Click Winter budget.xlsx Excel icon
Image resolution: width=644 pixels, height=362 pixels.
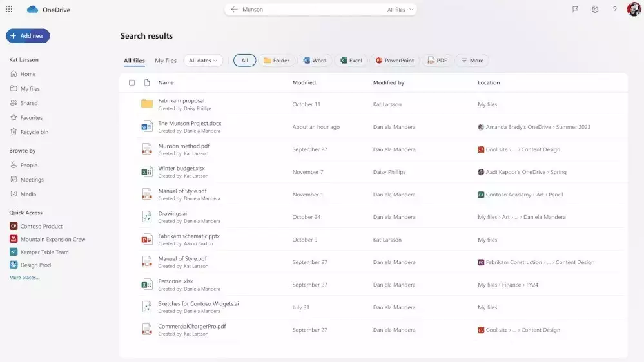click(x=146, y=171)
